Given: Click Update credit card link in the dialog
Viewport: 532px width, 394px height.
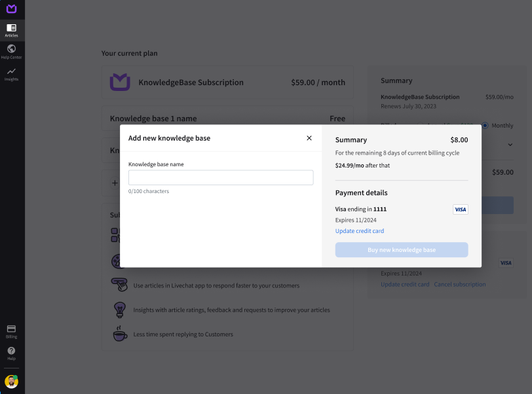Looking at the screenshot, I should 359,231.
